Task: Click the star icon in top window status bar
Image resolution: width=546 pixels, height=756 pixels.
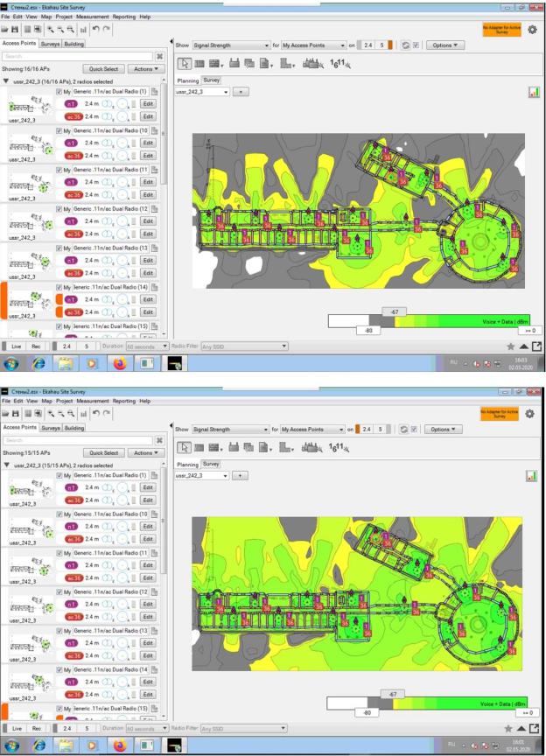Action: (x=511, y=346)
